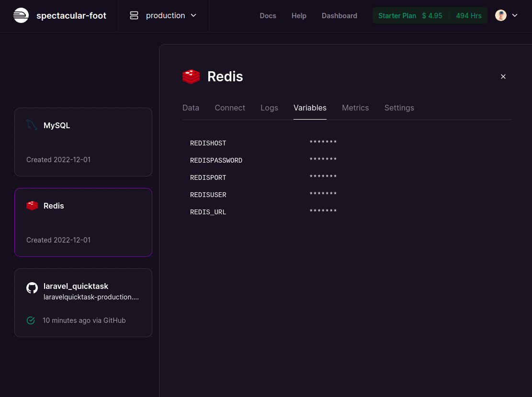The image size is (532, 397).
Task: Switch to the Metrics tab
Action: [x=355, y=108]
